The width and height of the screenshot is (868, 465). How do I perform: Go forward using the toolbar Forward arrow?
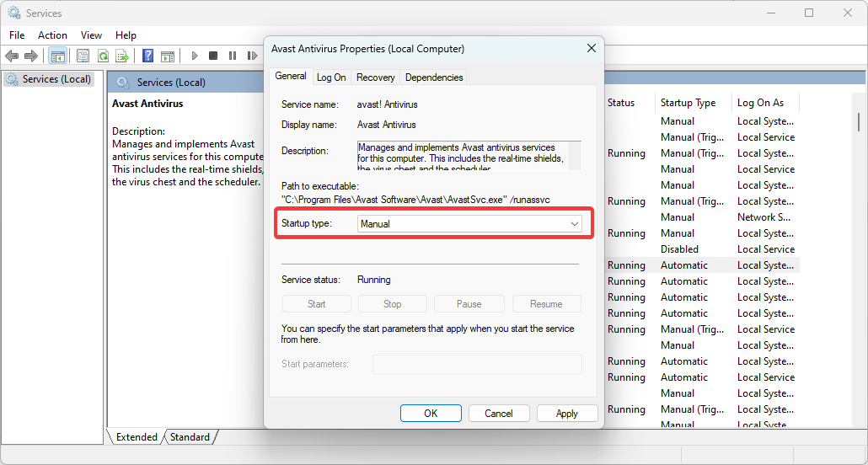[31, 56]
